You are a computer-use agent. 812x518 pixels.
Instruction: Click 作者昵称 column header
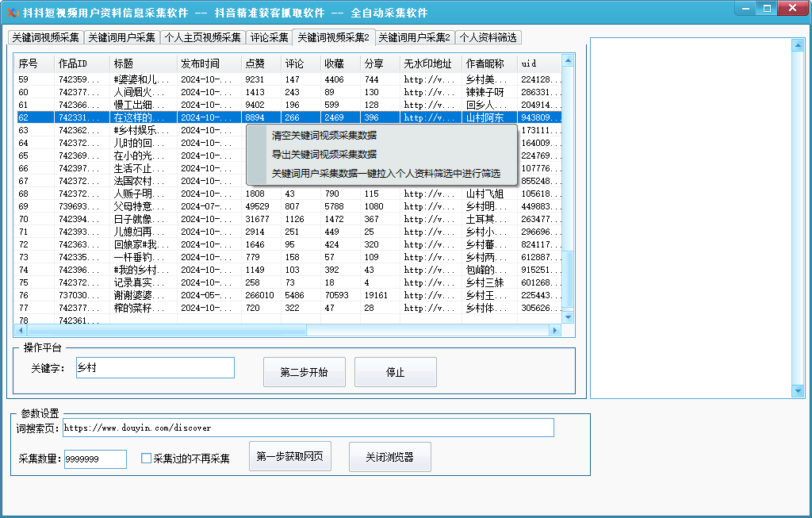coord(489,63)
